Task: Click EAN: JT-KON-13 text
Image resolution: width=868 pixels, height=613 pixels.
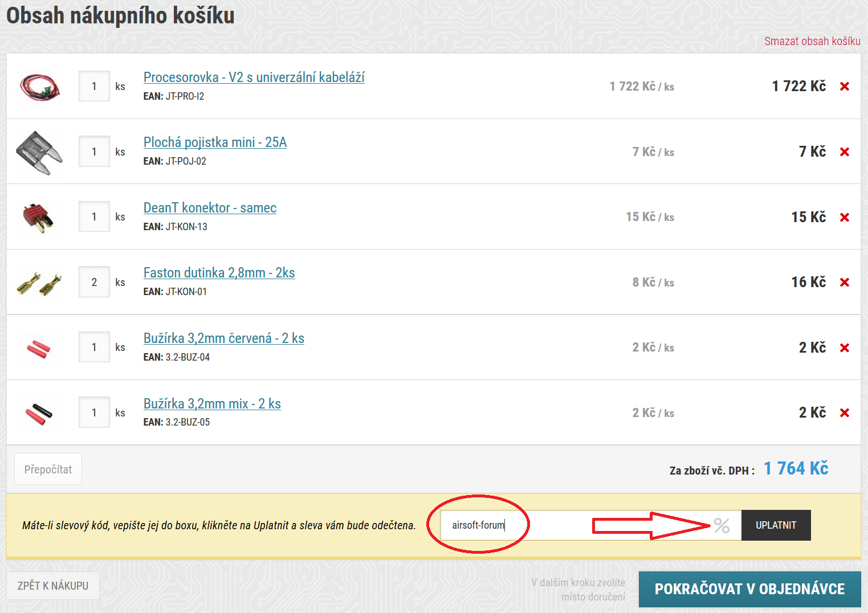Action: tap(176, 227)
